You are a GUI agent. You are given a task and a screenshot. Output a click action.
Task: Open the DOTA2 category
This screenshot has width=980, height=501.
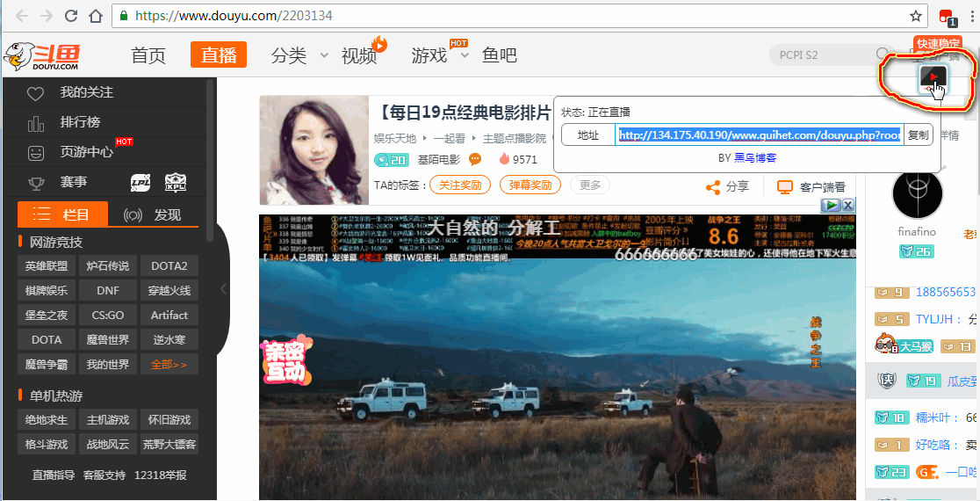(169, 265)
